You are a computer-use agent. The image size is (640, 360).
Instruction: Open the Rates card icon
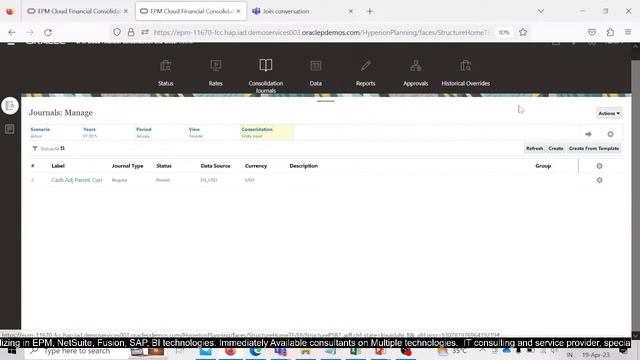tap(216, 66)
